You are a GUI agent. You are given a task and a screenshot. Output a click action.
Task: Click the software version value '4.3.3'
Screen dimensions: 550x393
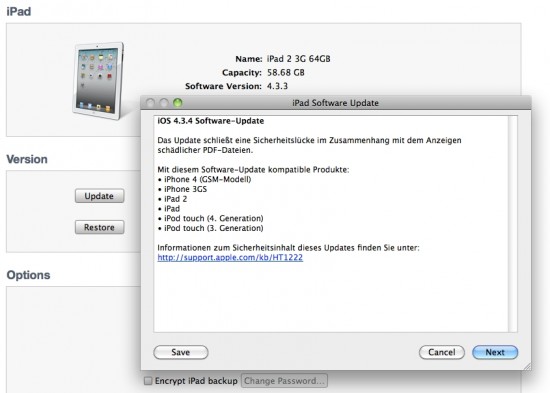277,86
